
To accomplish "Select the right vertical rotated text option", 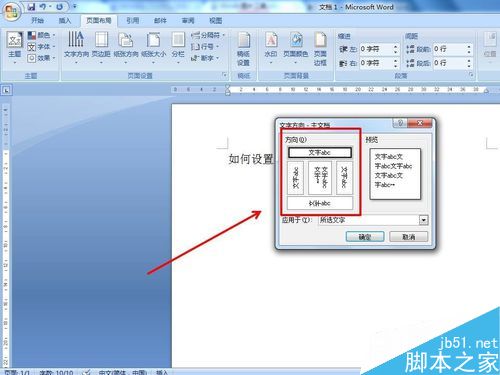I will tap(344, 178).
